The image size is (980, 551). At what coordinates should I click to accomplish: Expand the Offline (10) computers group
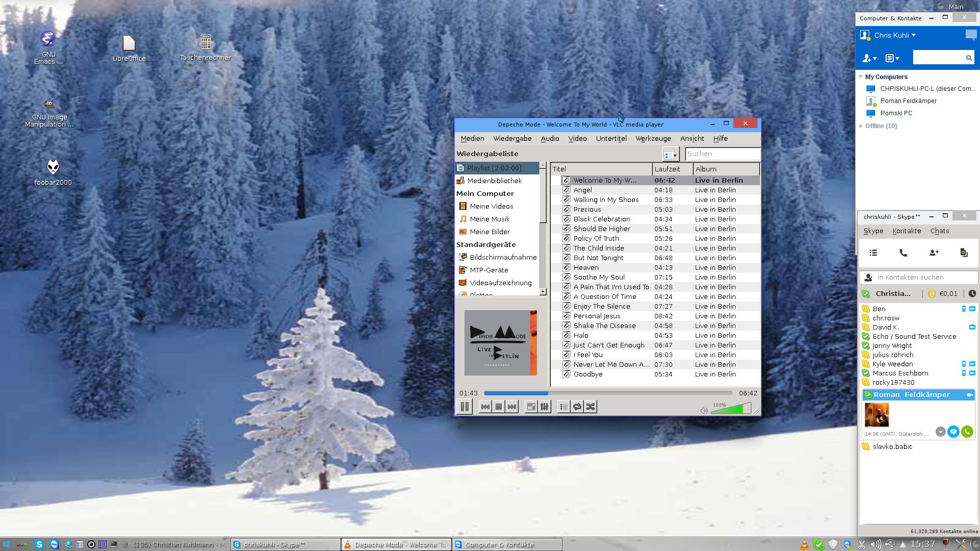(861, 126)
